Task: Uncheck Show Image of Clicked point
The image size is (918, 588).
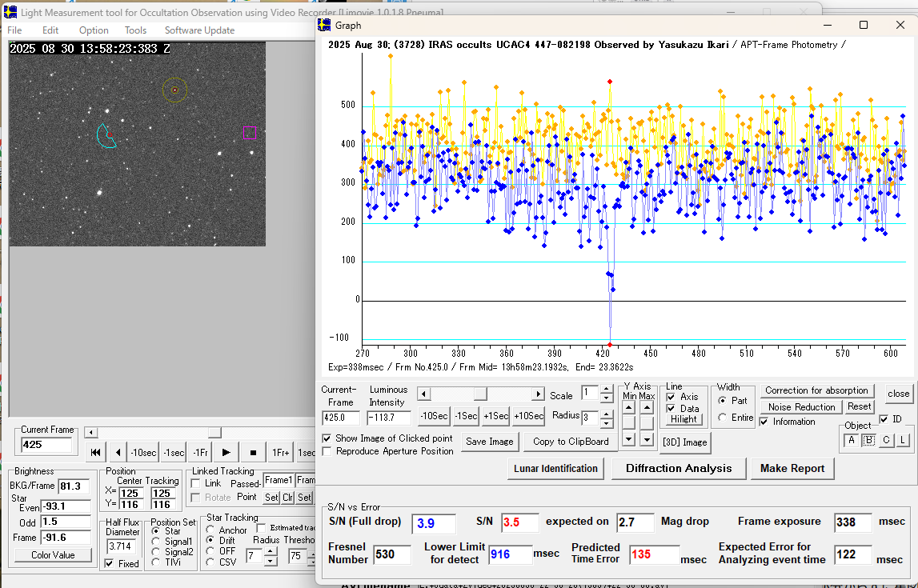Action: tap(327, 438)
